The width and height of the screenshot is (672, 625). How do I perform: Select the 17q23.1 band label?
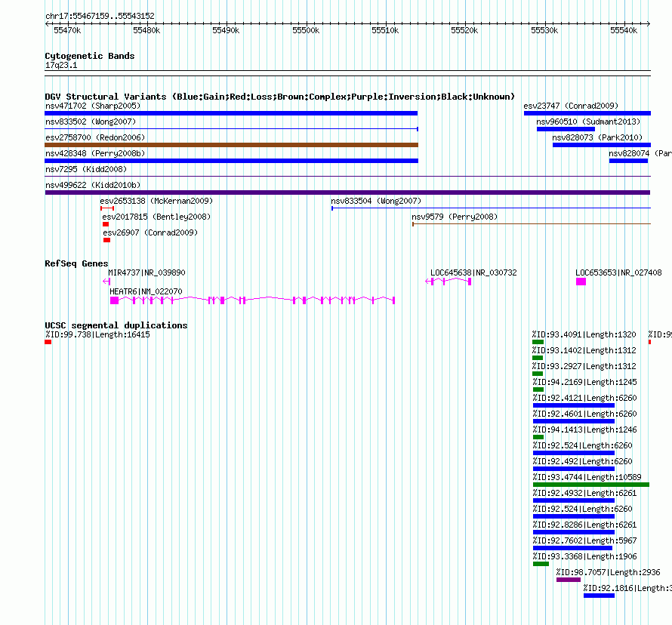click(x=61, y=65)
